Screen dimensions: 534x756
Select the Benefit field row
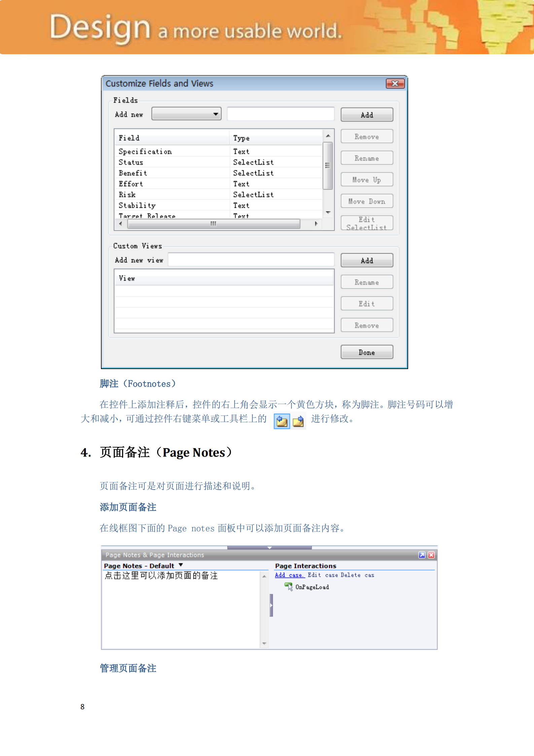219,173
